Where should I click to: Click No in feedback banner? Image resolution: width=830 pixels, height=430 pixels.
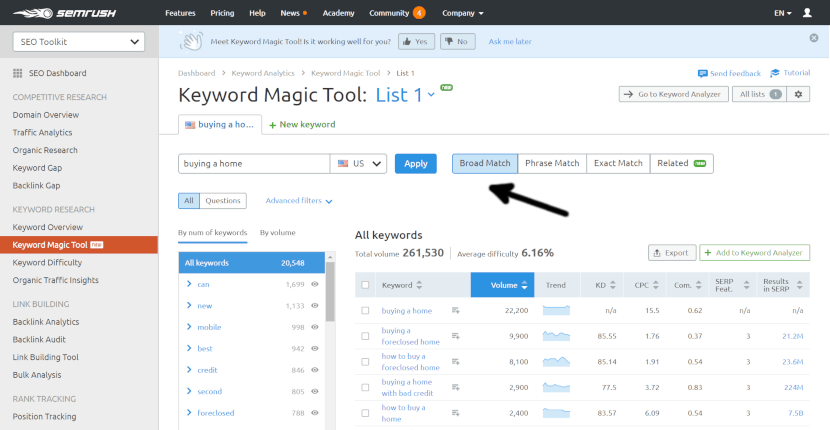point(457,41)
